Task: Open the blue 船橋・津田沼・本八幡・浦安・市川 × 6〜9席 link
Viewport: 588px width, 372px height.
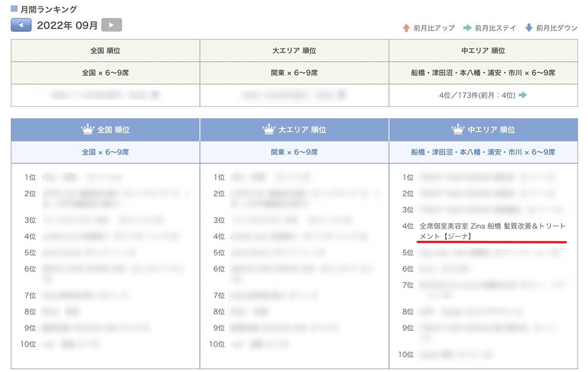Action: click(483, 152)
